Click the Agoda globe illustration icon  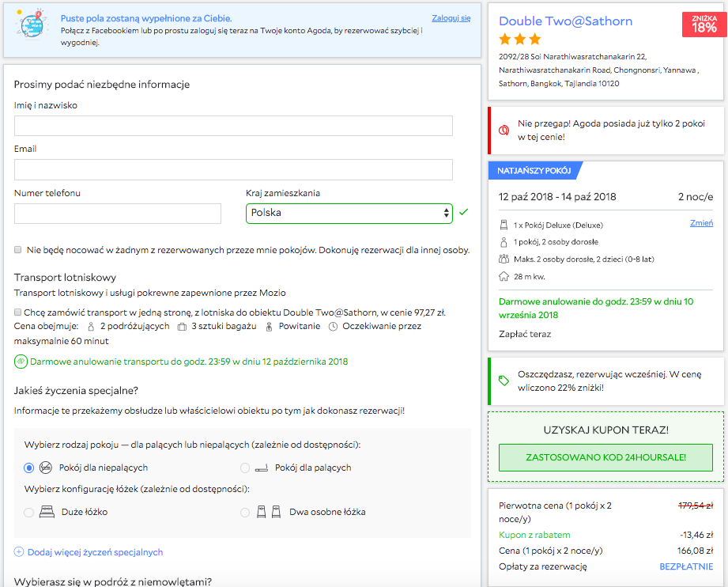coord(32,24)
